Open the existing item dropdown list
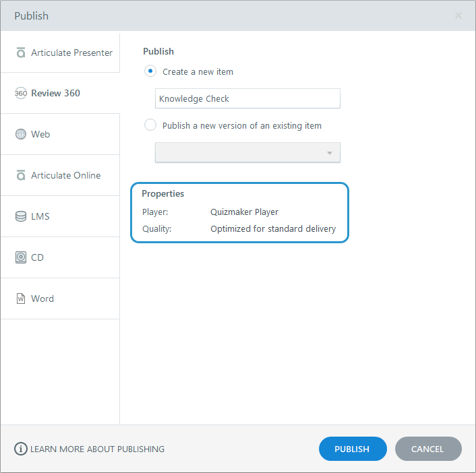476x473 pixels. [x=247, y=152]
